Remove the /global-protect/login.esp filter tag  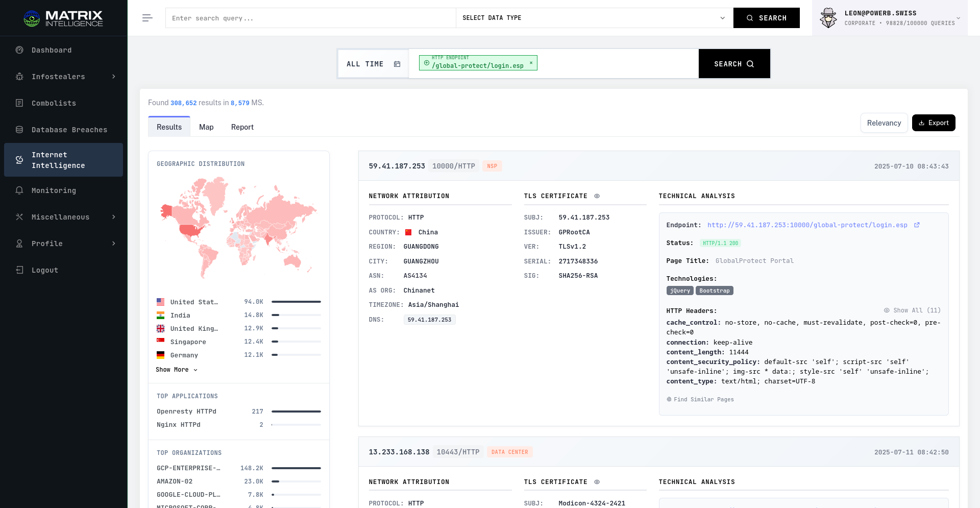(531, 63)
